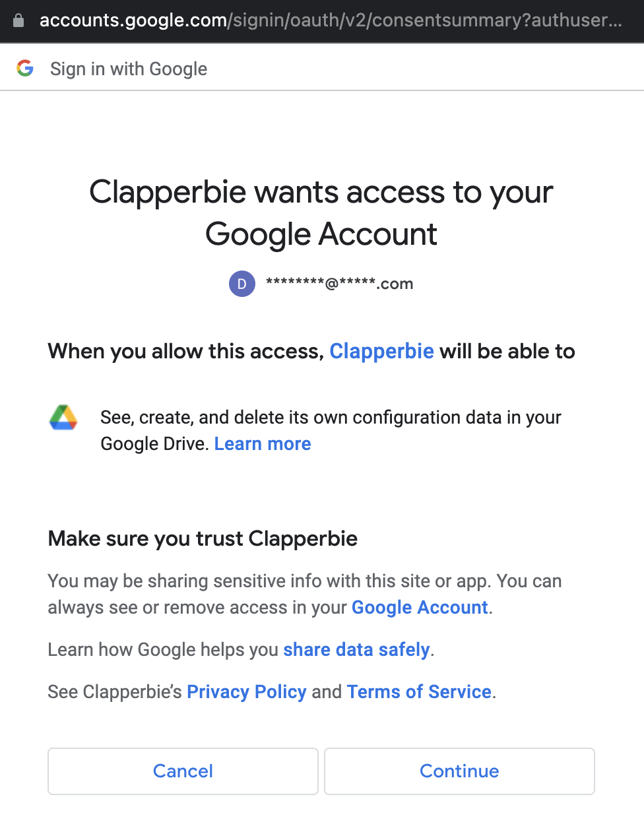The width and height of the screenshot is (644, 838).
Task: Open the share data safely link
Action: [356, 649]
